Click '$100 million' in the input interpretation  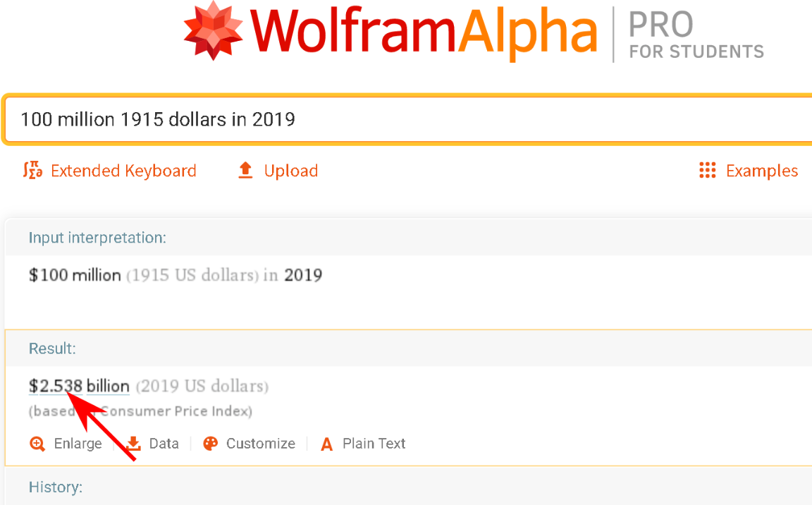[x=75, y=275]
